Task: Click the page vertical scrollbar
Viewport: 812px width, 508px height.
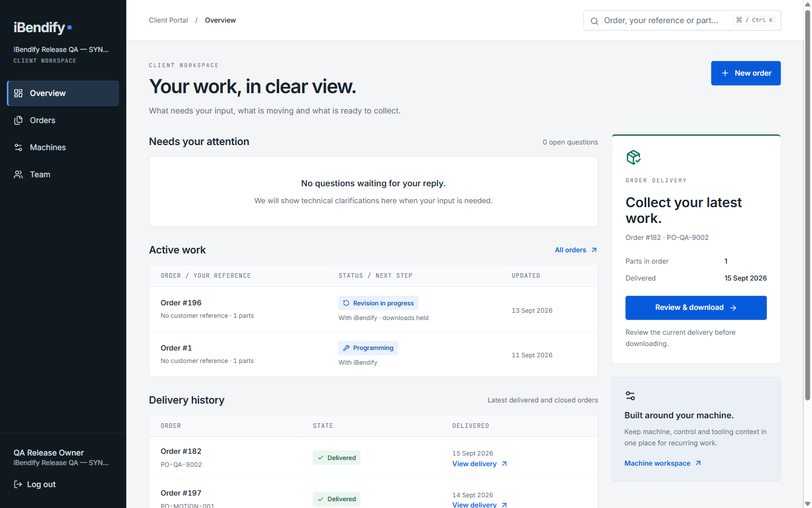Action: tap(807, 206)
